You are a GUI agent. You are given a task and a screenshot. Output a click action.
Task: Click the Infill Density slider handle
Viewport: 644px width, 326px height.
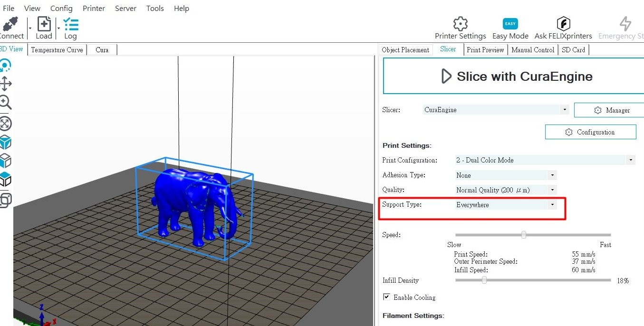[x=484, y=280]
